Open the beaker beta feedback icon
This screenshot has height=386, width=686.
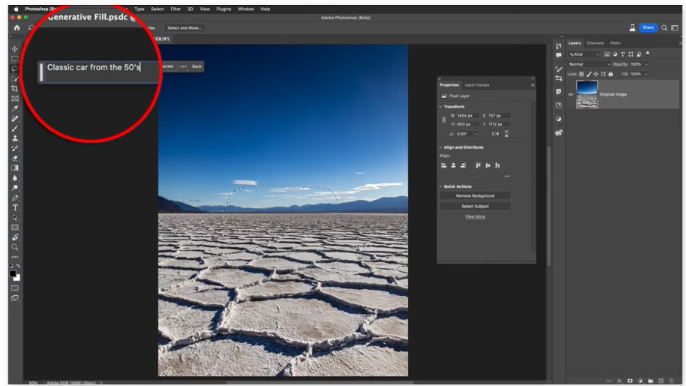pyautogui.click(x=632, y=28)
